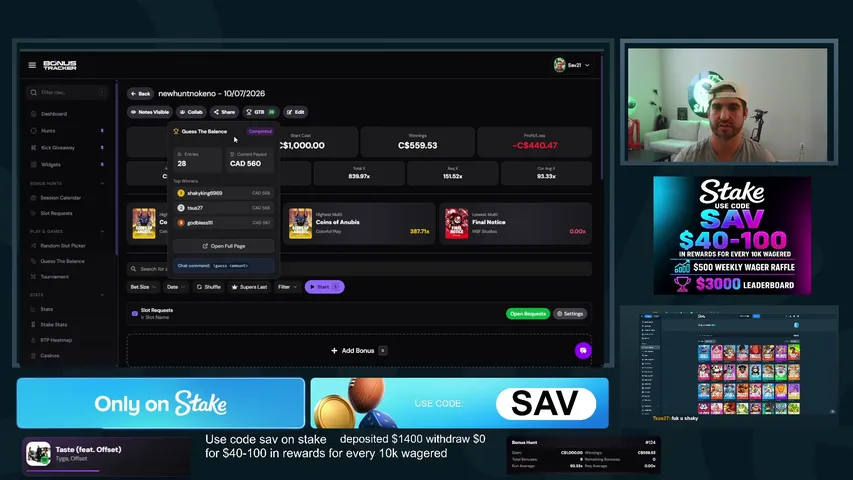Click the Hunts sidebar icon
853x480 pixels.
[34, 131]
